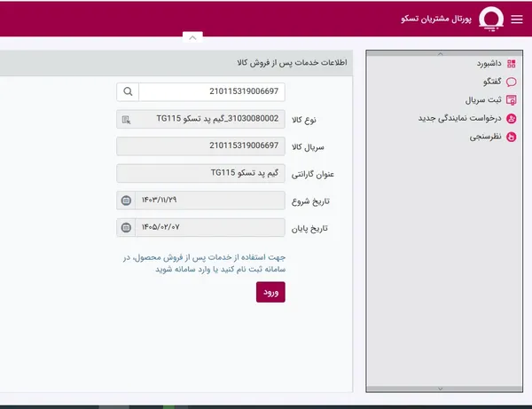Open ثبت سریال menu item

click(483, 100)
